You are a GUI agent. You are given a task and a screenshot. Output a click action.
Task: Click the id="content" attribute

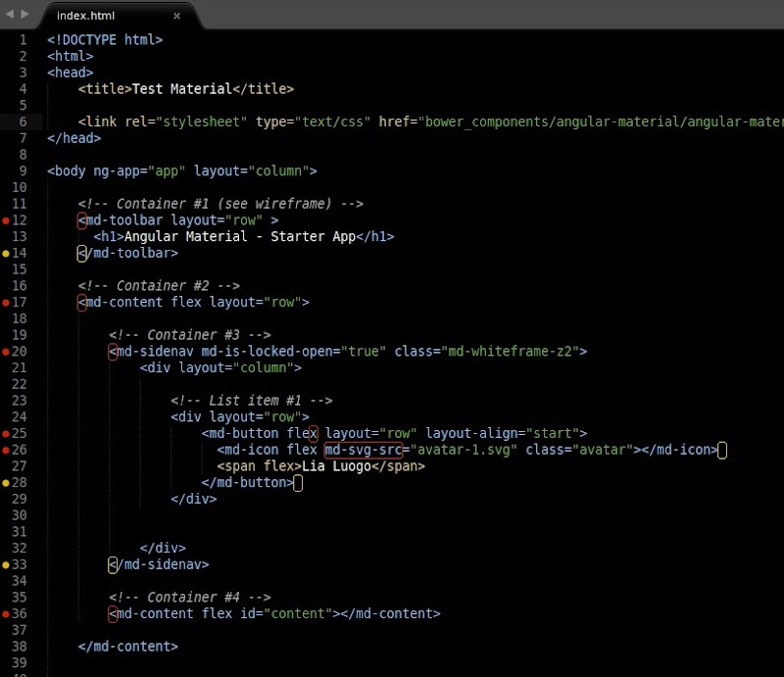click(286, 613)
